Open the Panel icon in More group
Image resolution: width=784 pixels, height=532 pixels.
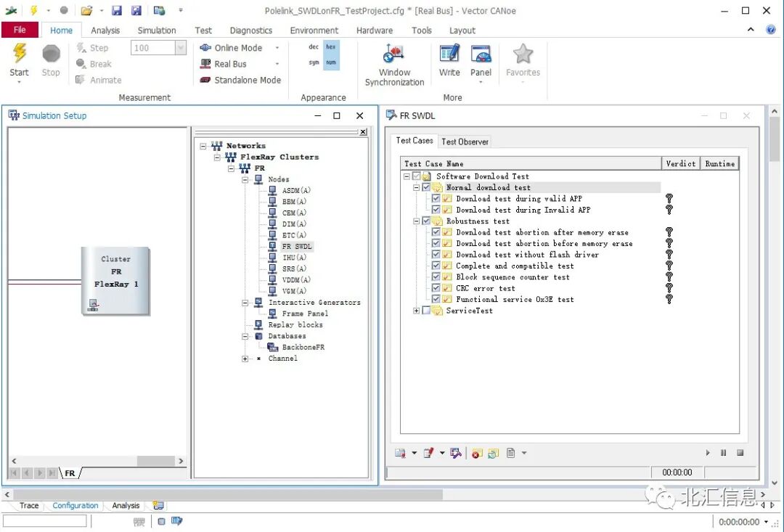pyautogui.click(x=481, y=54)
